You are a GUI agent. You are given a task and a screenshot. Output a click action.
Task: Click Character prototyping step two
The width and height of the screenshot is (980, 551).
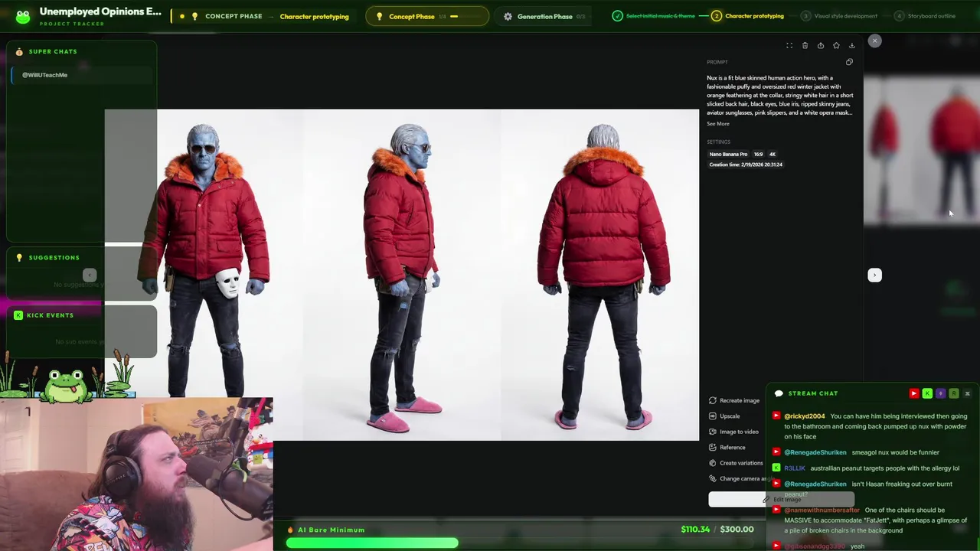click(747, 16)
